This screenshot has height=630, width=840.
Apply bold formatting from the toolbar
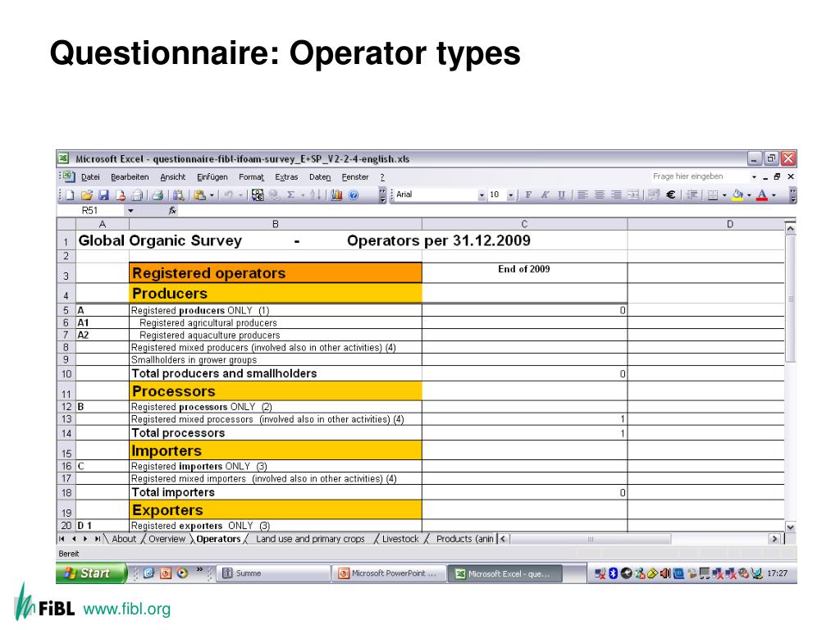(529, 195)
